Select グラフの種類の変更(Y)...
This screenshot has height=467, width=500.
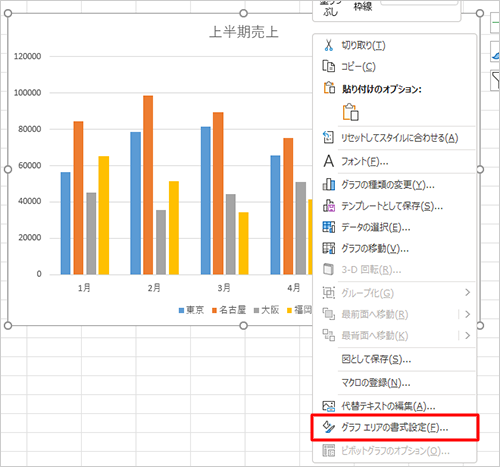pyautogui.click(x=394, y=185)
